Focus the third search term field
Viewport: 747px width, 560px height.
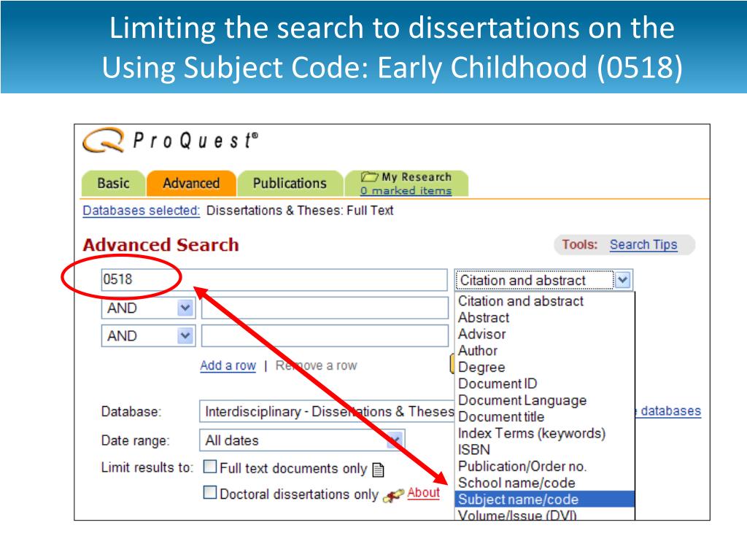pos(325,336)
